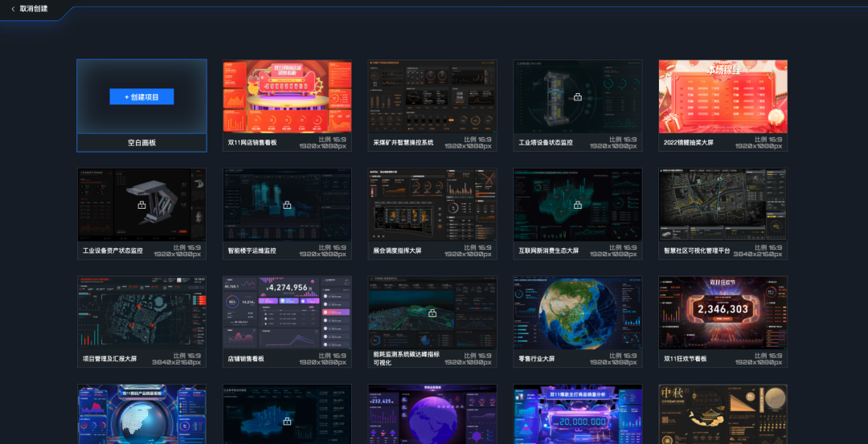Open the 双11网店销售看板 template thumbnail
Image resolution: width=868 pixels, height=444 pixels.
pyautogui.click(x=287, y=97)
